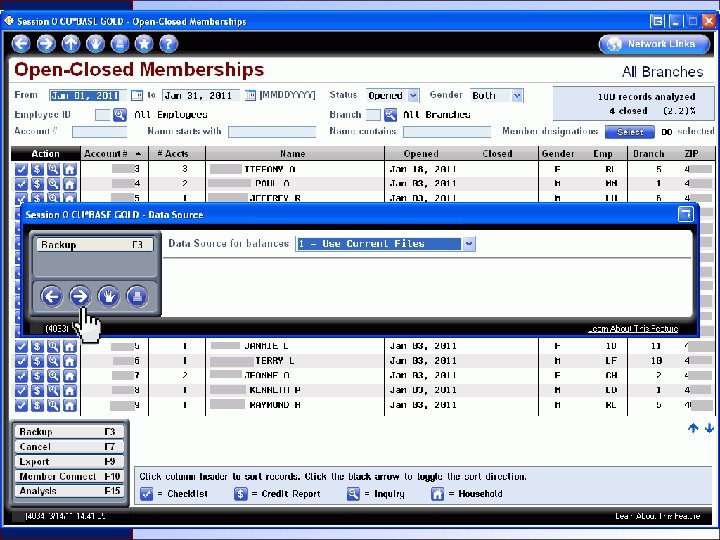This screenshot has height=540, width=720.
Task: Open calendar picker next to From date
Action: coord(137,96)
